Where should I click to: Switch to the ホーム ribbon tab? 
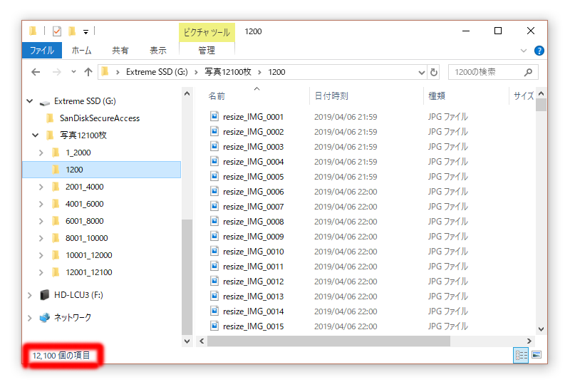click(x=81, y=50)
